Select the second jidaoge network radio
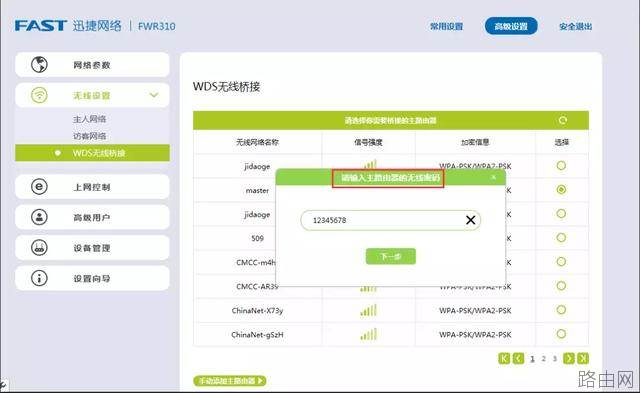Image resolution: width=640 pixels, height=393 pixels. [561, 213]
